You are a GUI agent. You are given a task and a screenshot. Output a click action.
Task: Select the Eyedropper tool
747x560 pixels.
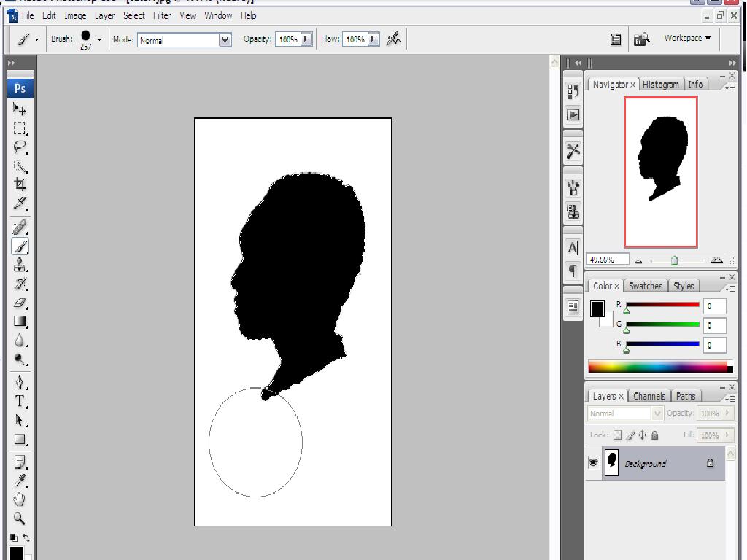pos(20,481)
